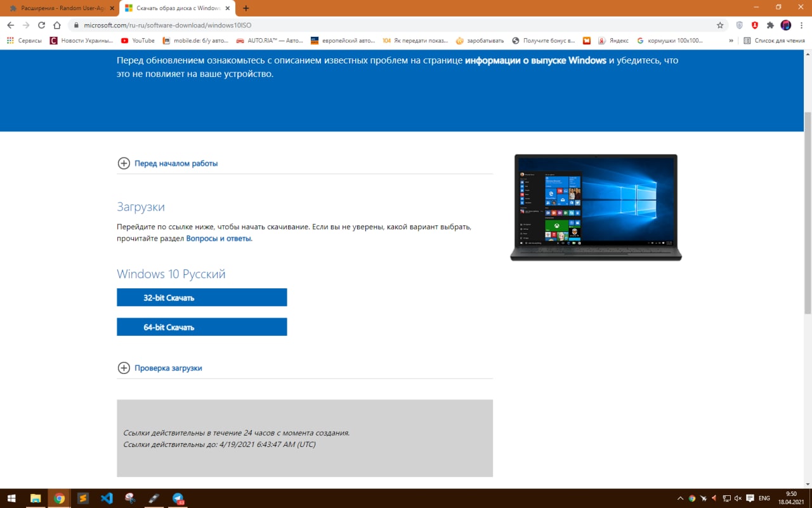Go back to the previous page
812x508 pixels.
pos(10,25)
